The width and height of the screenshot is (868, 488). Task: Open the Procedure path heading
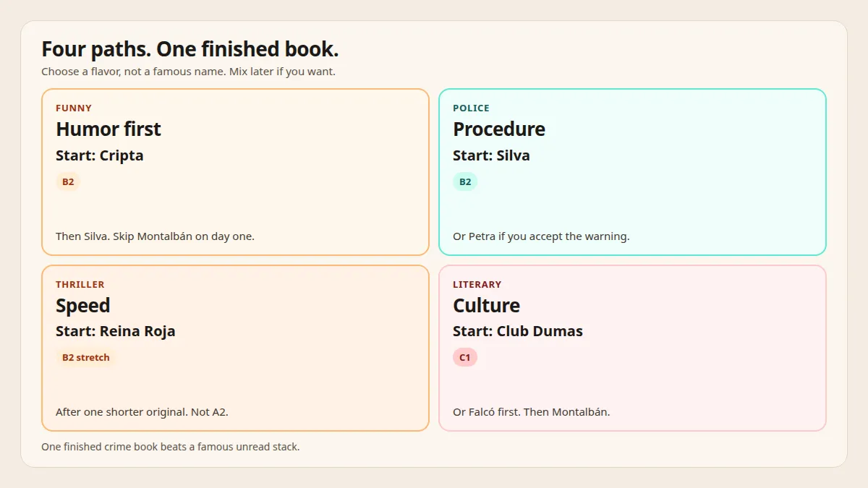pos(499,129)
